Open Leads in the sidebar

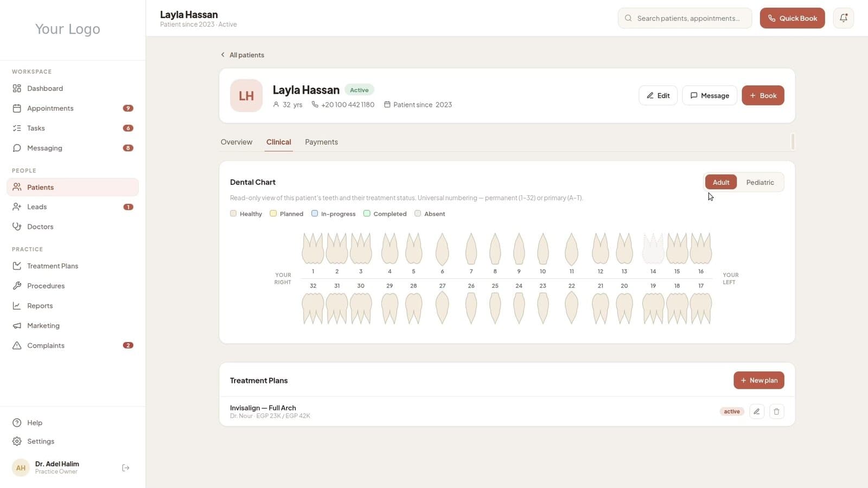click(x=72, y=207)
